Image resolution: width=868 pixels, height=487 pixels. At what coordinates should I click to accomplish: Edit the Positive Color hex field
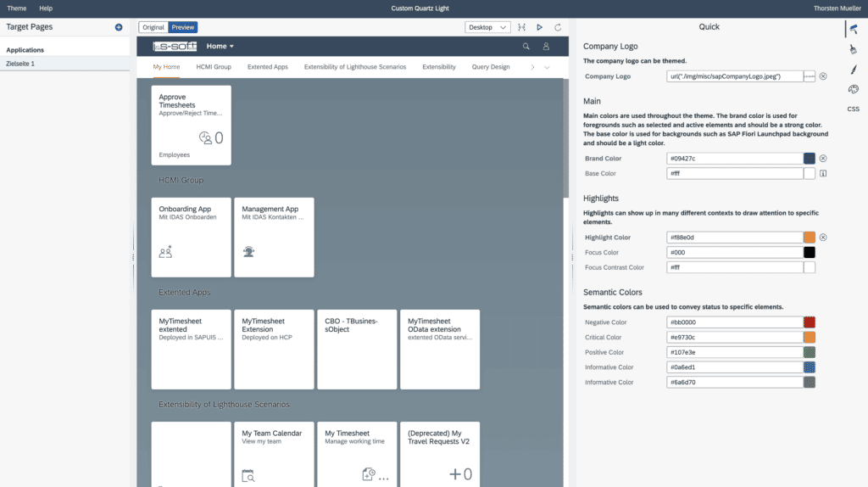[x=735, y=352]
